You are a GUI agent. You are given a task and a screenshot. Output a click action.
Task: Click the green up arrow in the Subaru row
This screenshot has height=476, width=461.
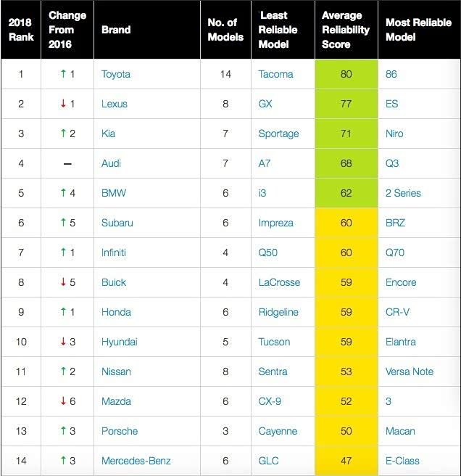(x=62, y=223)
